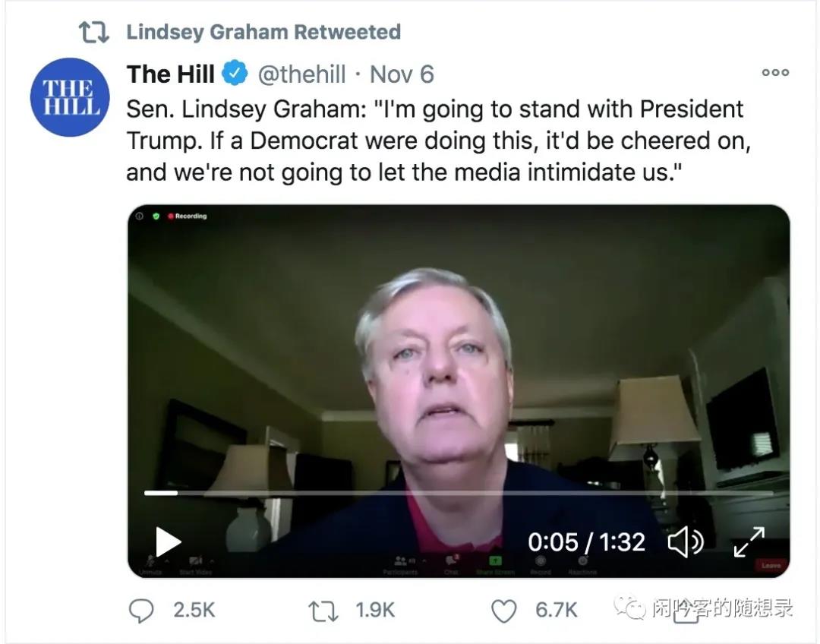
Task: Click the green shield encryption icon
Action: [x=156, y=216]
